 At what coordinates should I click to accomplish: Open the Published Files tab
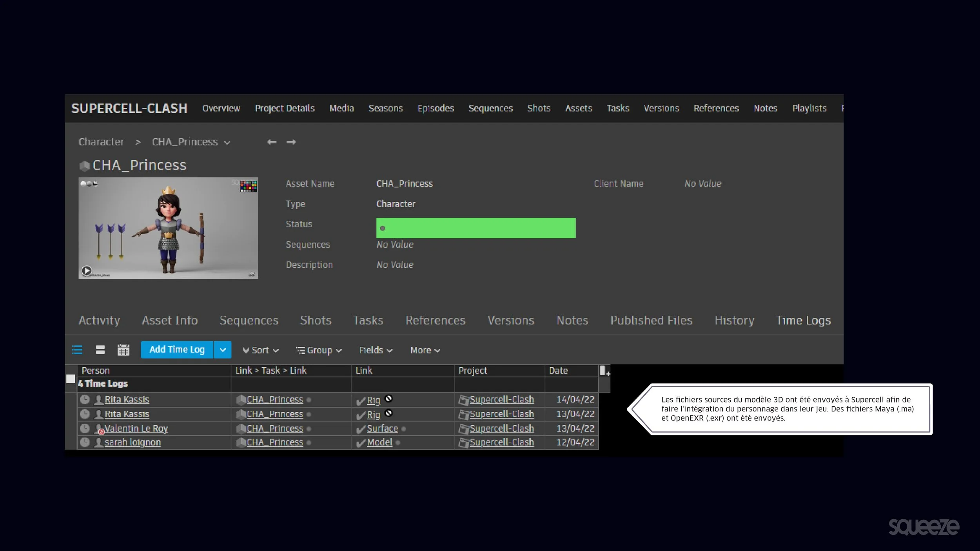coord(652,320)
